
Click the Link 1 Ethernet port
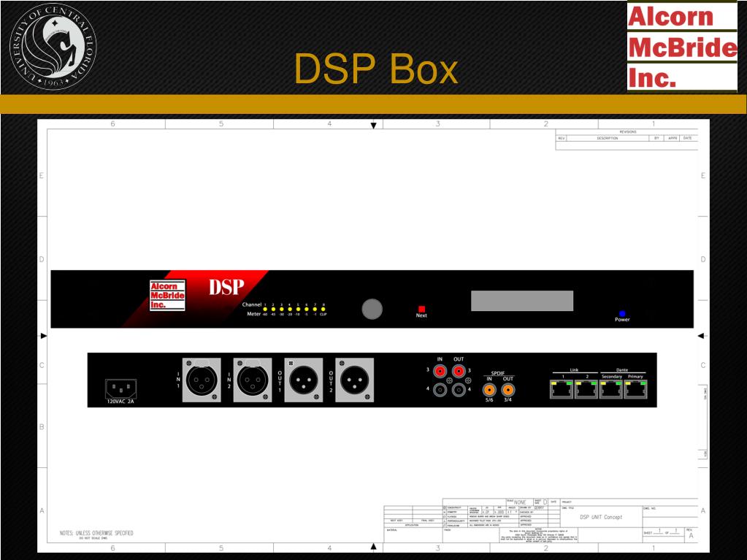(562, 390)
